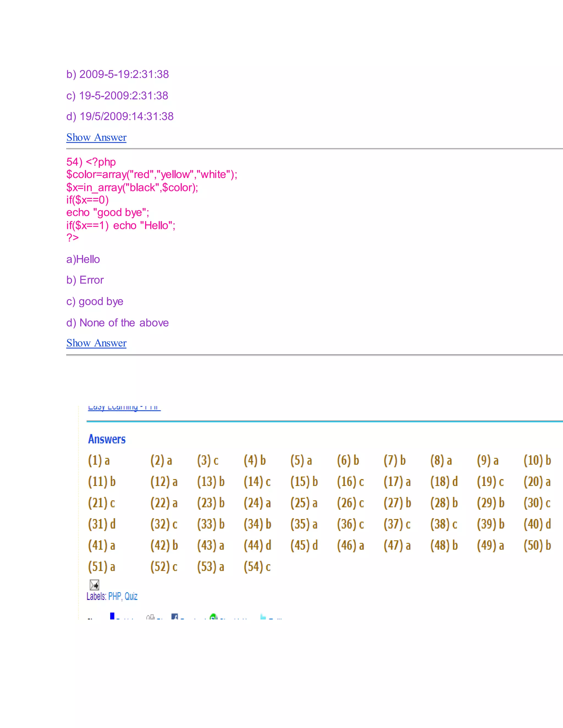Select option d) 19/5/2009:14:31:38

click(x=120, y=116)
